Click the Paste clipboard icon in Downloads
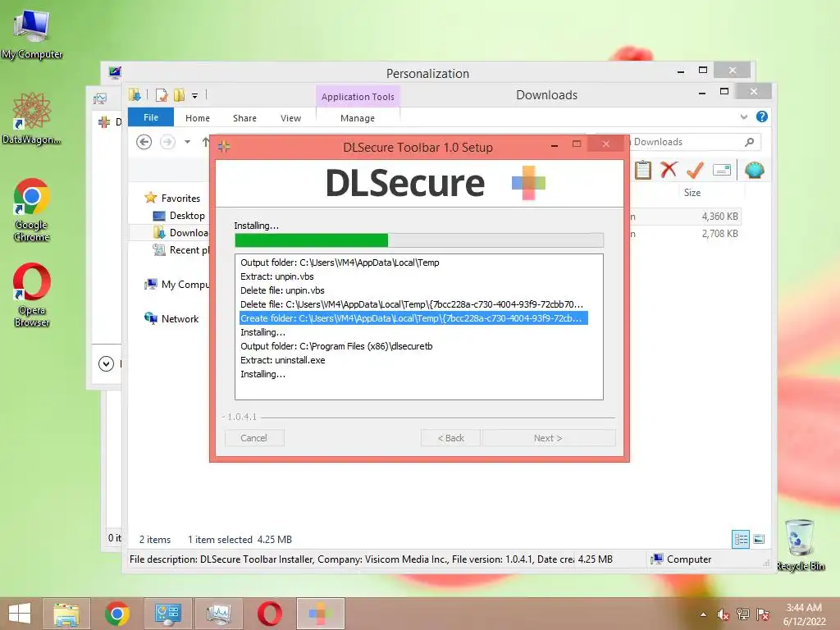 click(643, 171)
